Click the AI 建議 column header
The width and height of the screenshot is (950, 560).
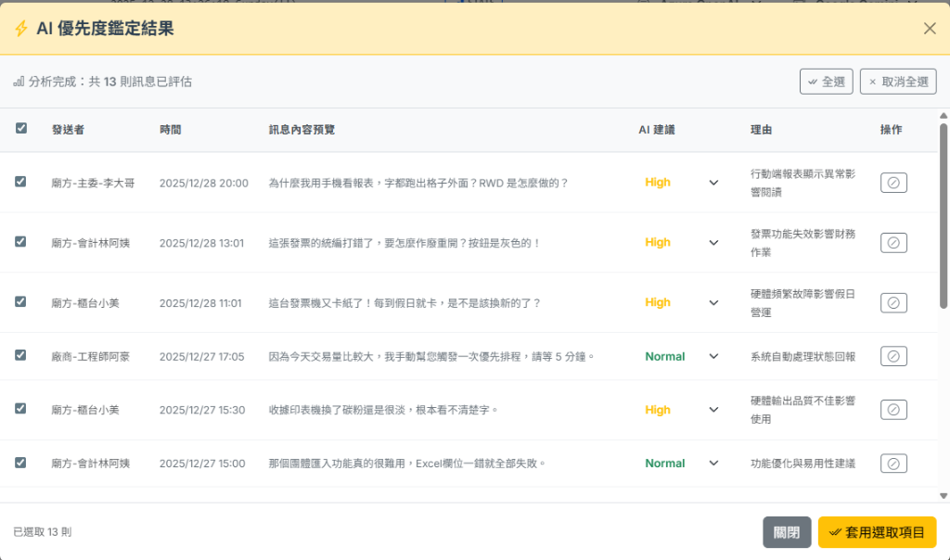point(656,130)
